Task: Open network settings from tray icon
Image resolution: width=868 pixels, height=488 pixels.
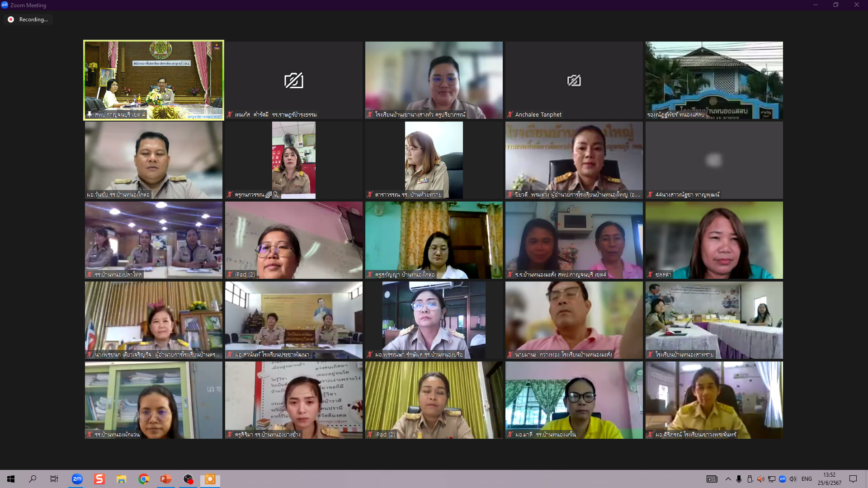Action: click(772, 479)
